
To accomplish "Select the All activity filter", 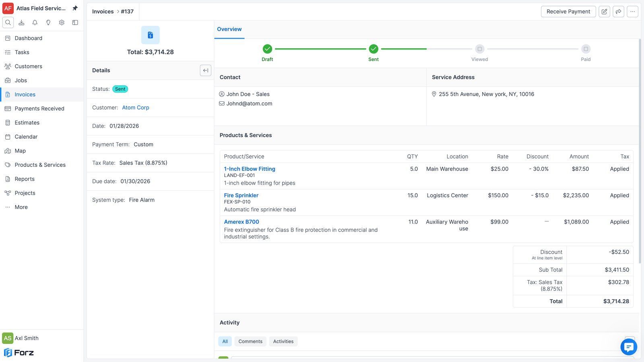I will pyautogui.click(x=225, y=341).
